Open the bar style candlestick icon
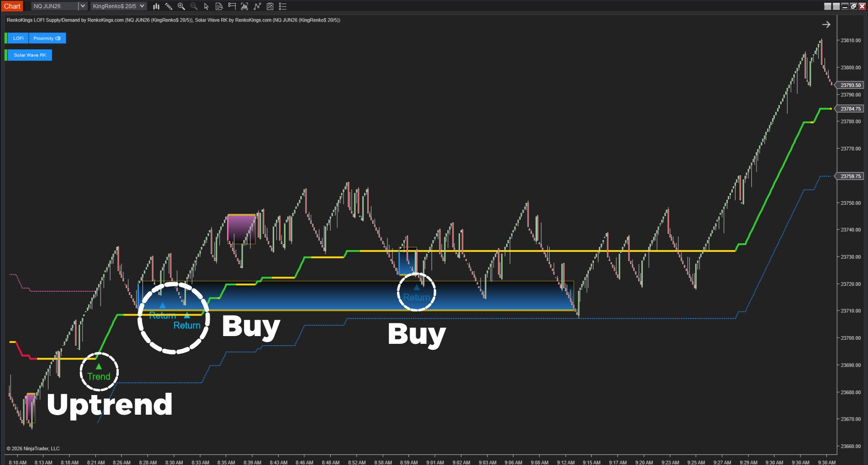 coord(156,6)
